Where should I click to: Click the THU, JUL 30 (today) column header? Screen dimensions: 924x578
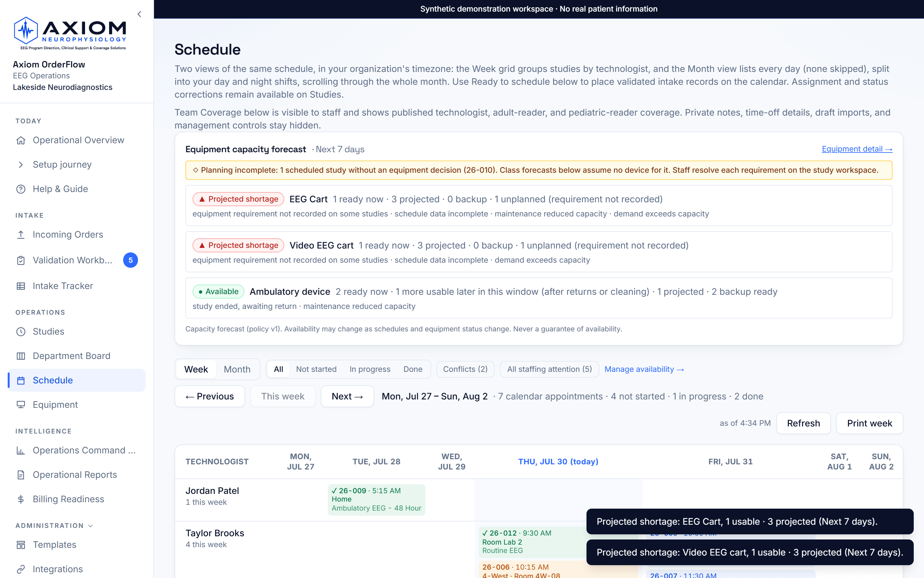click(558, 462)
